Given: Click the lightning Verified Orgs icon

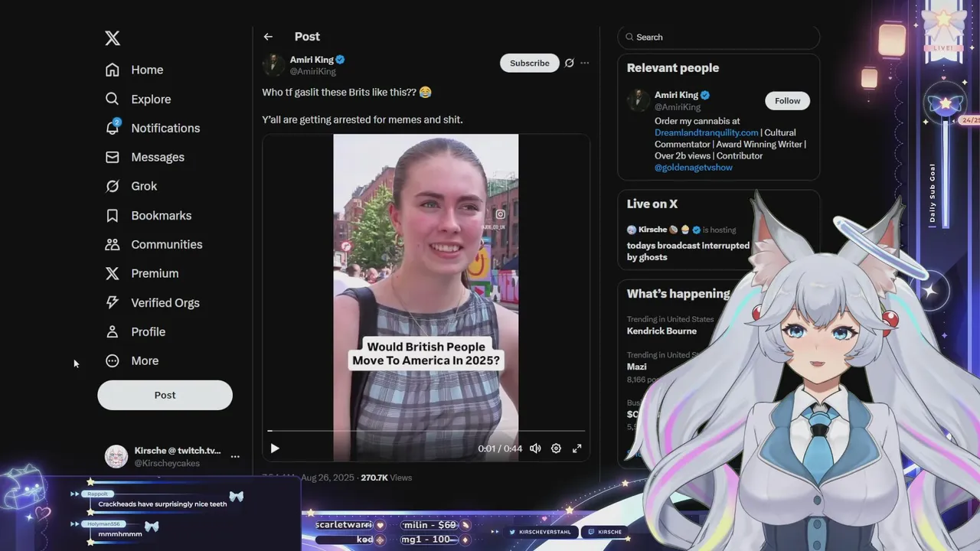Looking at the screenshot, I should [x=113, y=303].
